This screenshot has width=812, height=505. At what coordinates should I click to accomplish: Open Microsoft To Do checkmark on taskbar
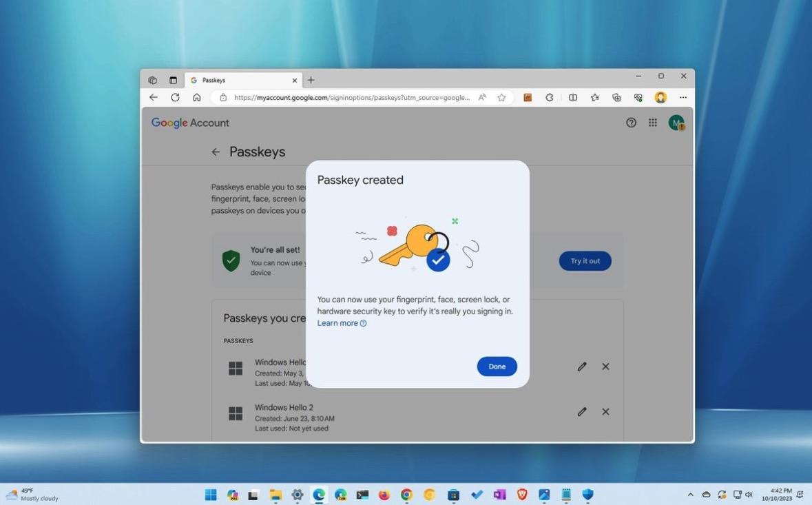(x=477, y=495)
